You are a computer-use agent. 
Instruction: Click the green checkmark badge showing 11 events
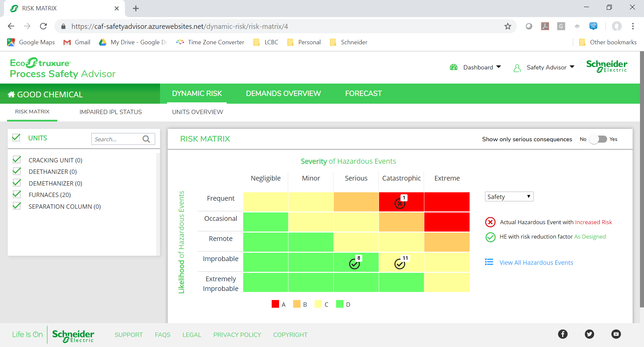[x=400, y=264]
